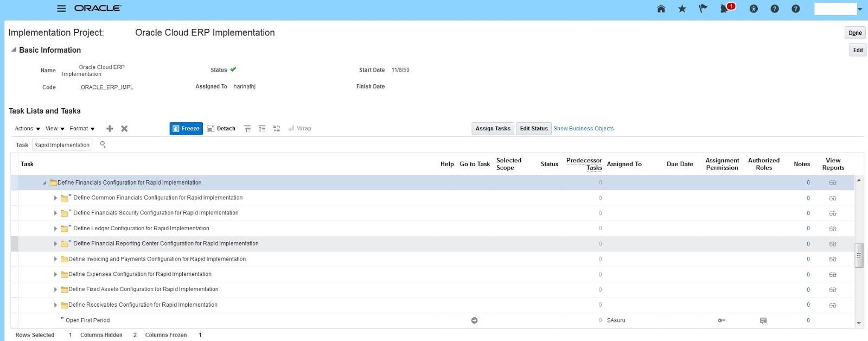The height and width of the screenshot is (341, 868).
Task: Collapse Define Financials Configuration for Rapid Implementation
Action: click(44, 183)
